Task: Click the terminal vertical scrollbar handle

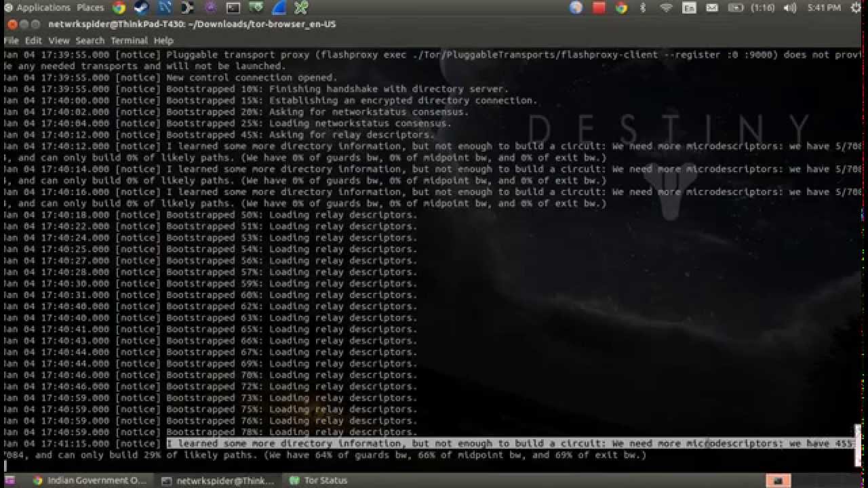Action: coord(858,445)
